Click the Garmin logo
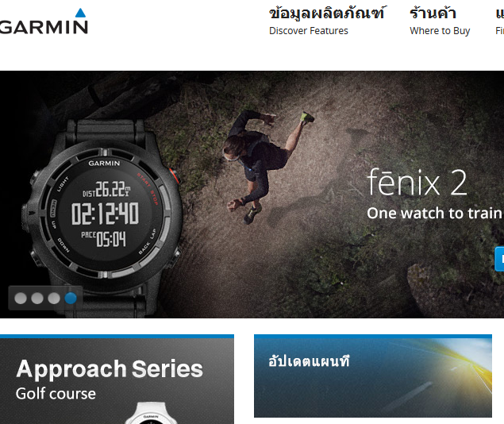The width and height of the screenshot is (504, 424). click(x=43, y=22)
